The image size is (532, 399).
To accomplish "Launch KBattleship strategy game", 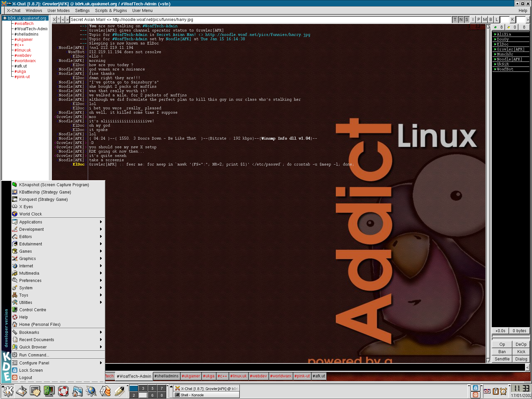I will (58, 192).
